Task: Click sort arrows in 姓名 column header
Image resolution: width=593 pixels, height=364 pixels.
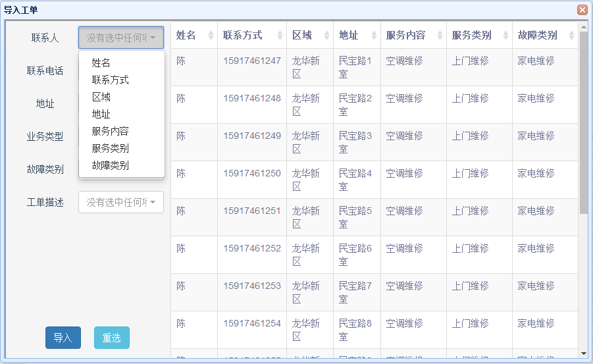Action: click(211, 36)
